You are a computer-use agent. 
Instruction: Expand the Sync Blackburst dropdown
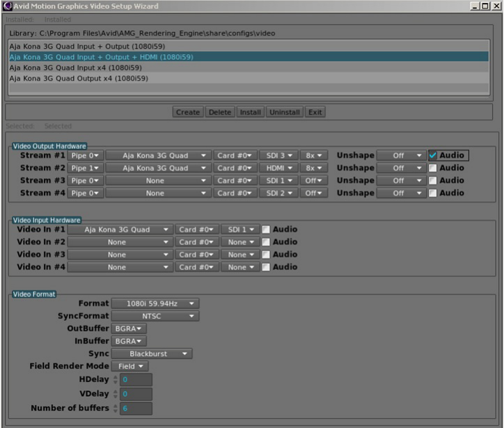pyautogui.click(x=151, y=354)
